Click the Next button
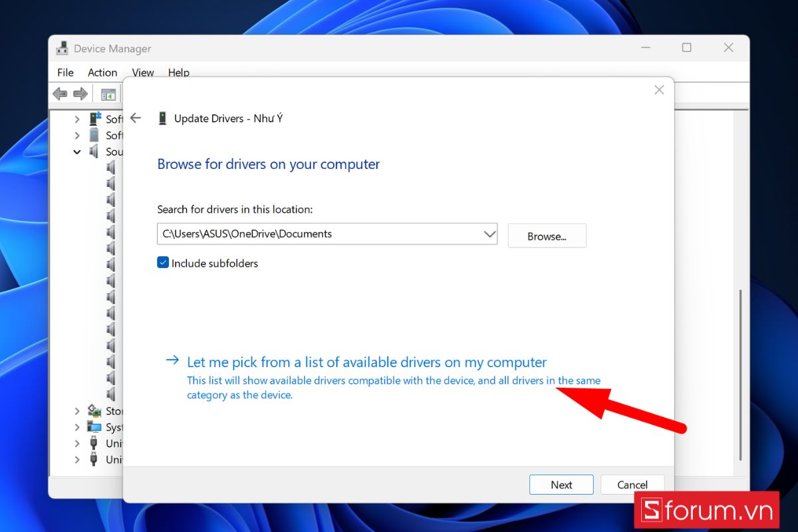Image resolution: width=798 pixels, height=532 pixels. point(561,485)
